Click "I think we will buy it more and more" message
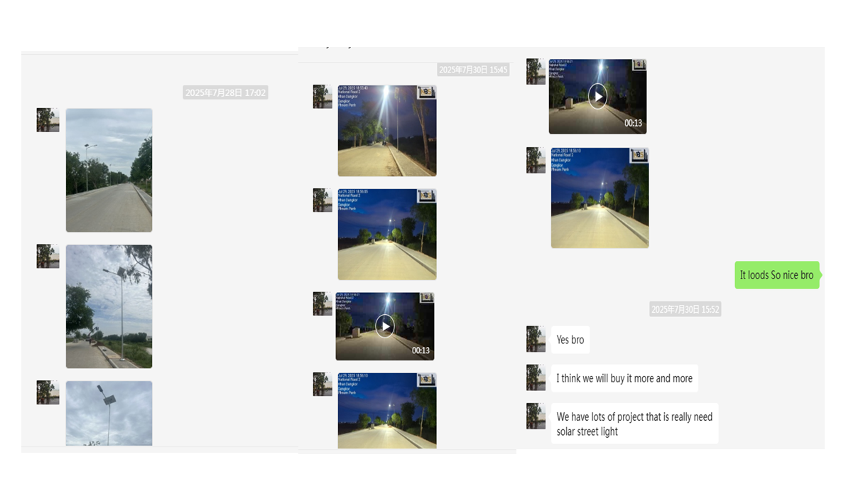 click(x=624, y=378)
